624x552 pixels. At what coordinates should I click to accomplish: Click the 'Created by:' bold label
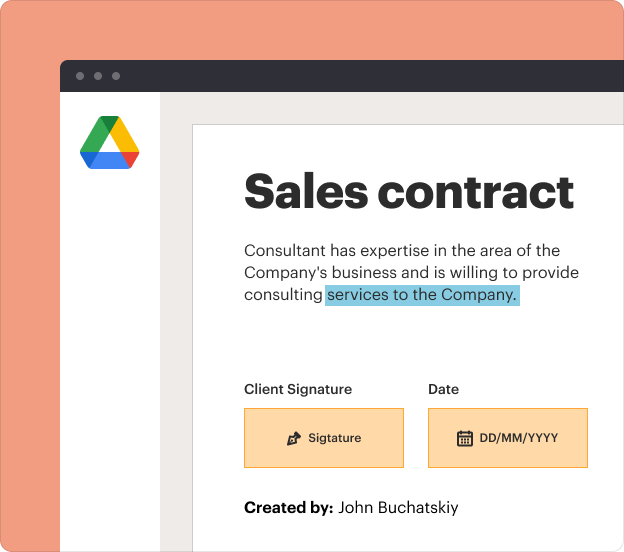point(288,508)
